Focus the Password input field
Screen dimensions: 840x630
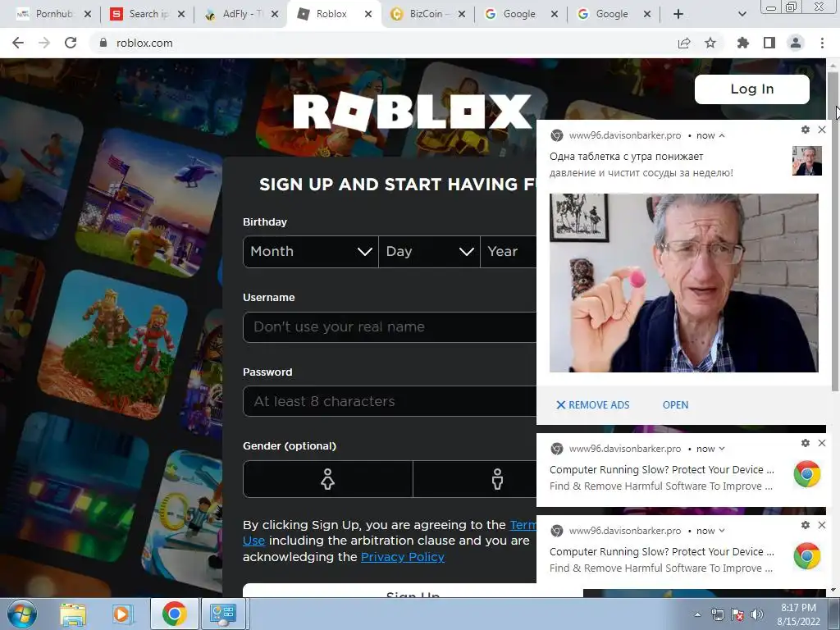pyautogui.click(x=390, y=401)
